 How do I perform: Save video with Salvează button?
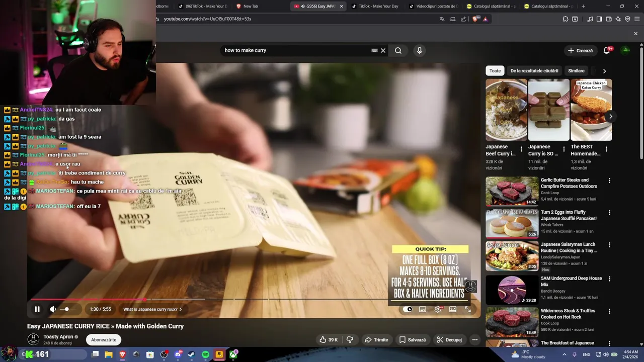413,340
